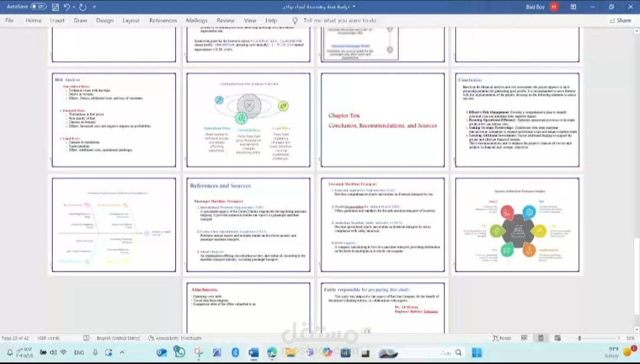
Task: Click the 'Livestock Maritime Transport' heading
Action: click(353, 184)
